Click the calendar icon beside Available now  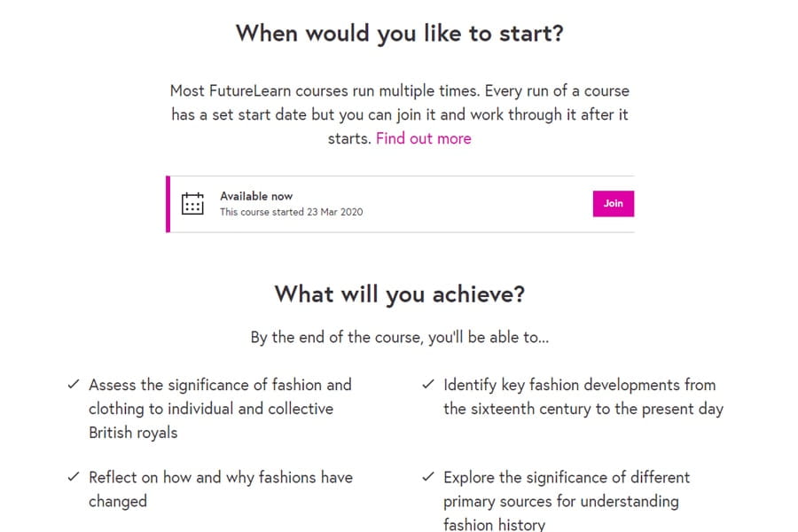192,204
